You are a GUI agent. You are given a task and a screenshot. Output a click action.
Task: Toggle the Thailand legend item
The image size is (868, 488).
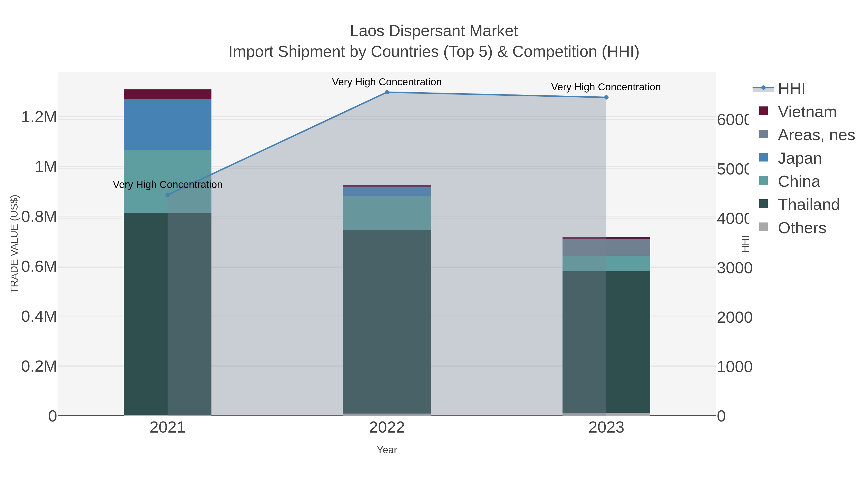click(799, 204)
